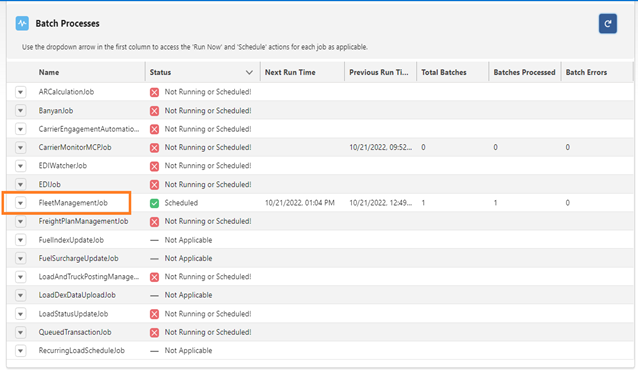Open the action dropdown for LoadAndTruckPostingManage row
The width and height of the screenshot is (638, 373).
point(20,277)
